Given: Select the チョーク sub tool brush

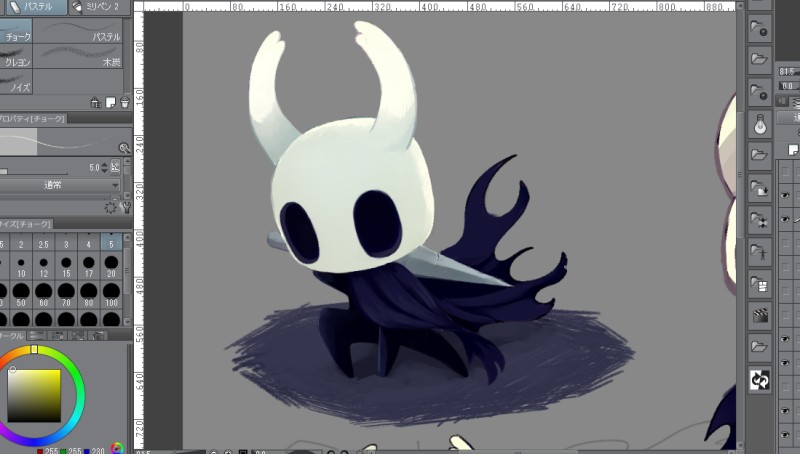Looking at the screenshot, I should (16, 31).
